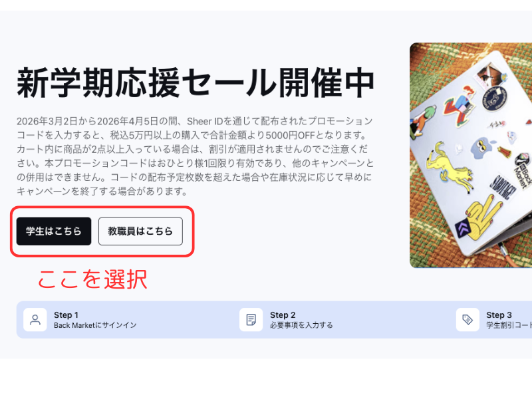This screenshot has width=532, height=399.
Task: Click the 学生はこちら button
Action: point(54,231)
